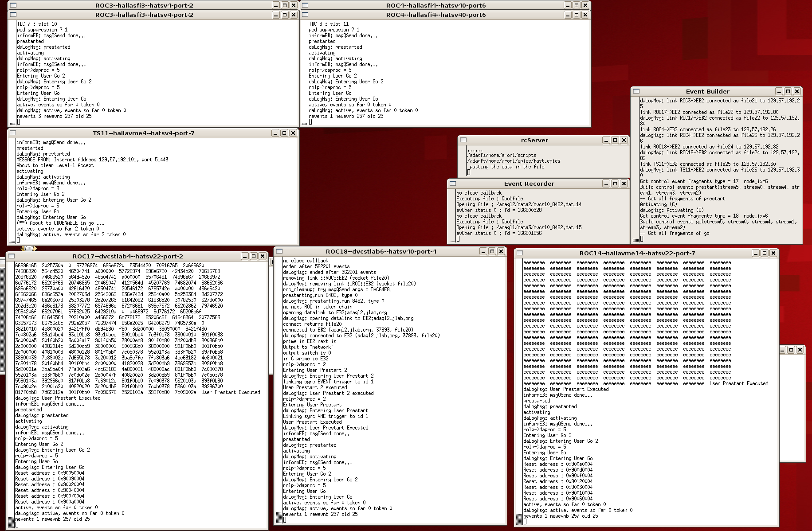
Task: Click 'putting the data in the file' in rcServer
Action: click(x=507, y=167)
